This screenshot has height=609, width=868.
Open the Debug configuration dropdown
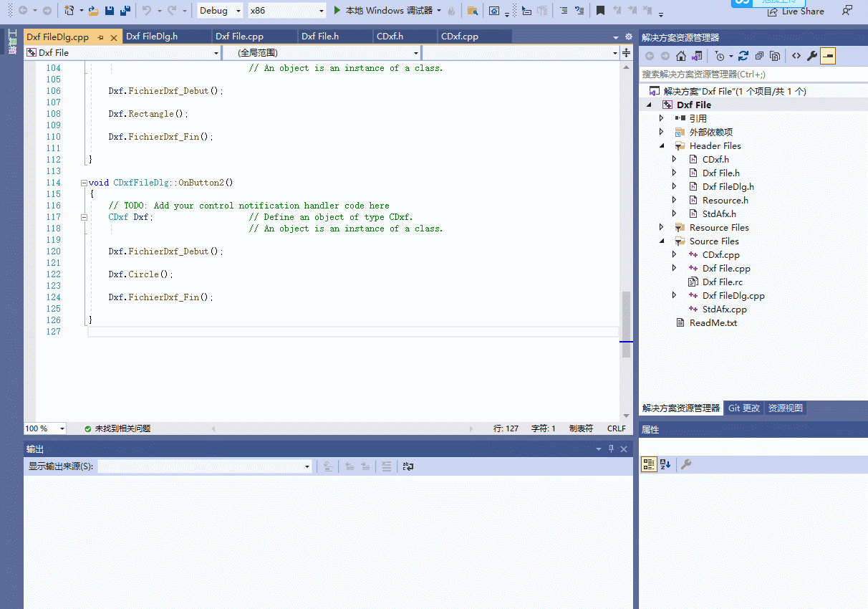point(221,11)
